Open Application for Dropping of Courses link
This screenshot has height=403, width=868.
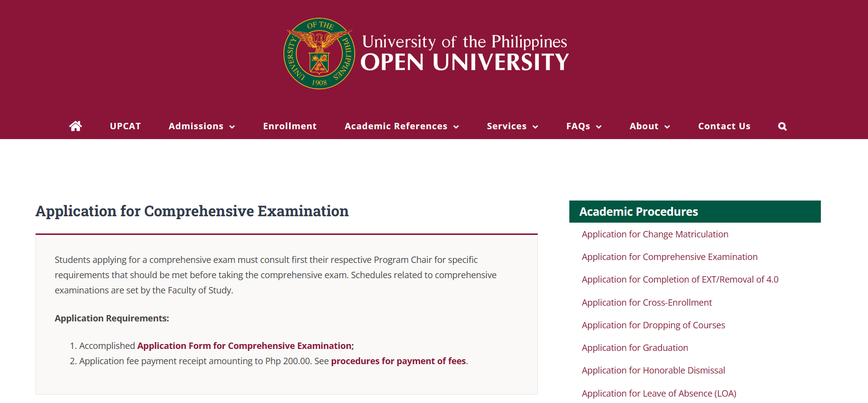pyautogui.click(x=653, y=325)
